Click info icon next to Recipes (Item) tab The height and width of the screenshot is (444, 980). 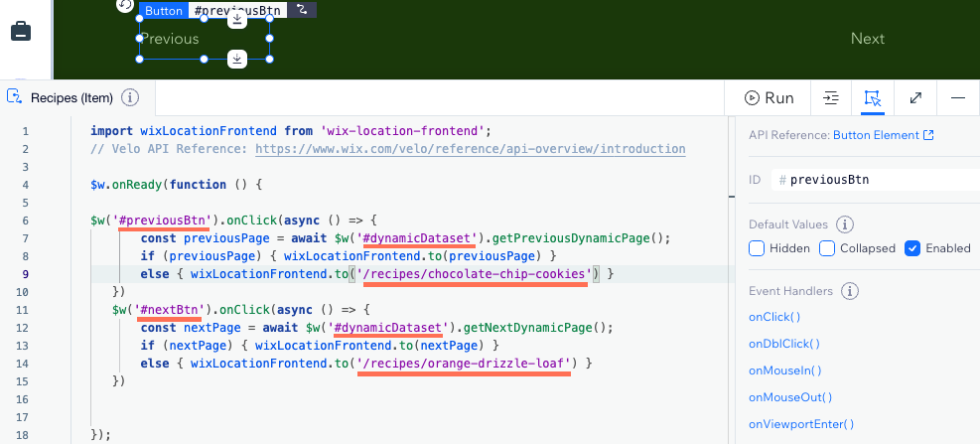point(129,97)
